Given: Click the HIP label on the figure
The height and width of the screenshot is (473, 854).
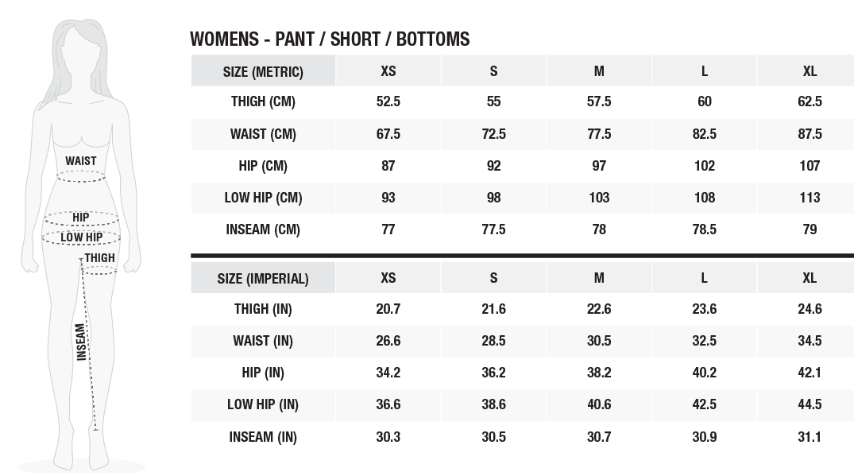Looking at the screenshot, I should [81, 217].
